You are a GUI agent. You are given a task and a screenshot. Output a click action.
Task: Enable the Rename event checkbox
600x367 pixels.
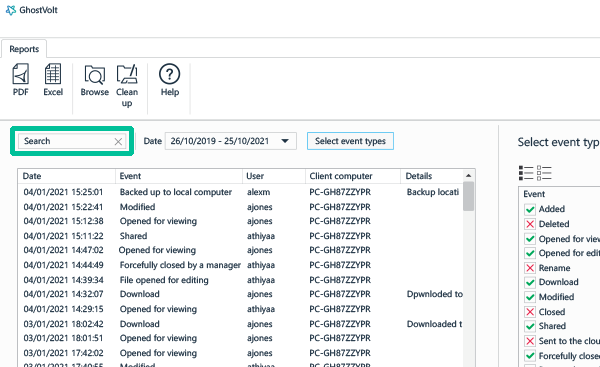pyautogui.click(x=530, y=268)
